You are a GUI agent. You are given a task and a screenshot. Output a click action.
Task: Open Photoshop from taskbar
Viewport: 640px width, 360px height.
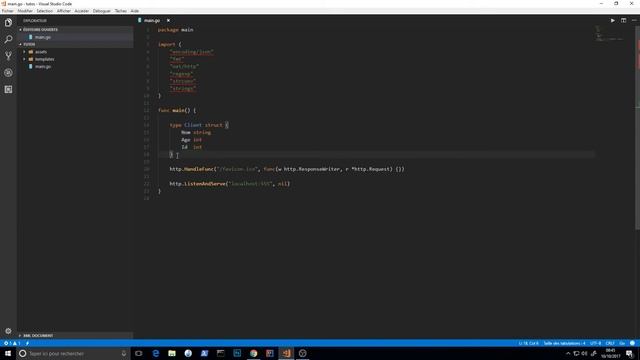click(237, 353)
